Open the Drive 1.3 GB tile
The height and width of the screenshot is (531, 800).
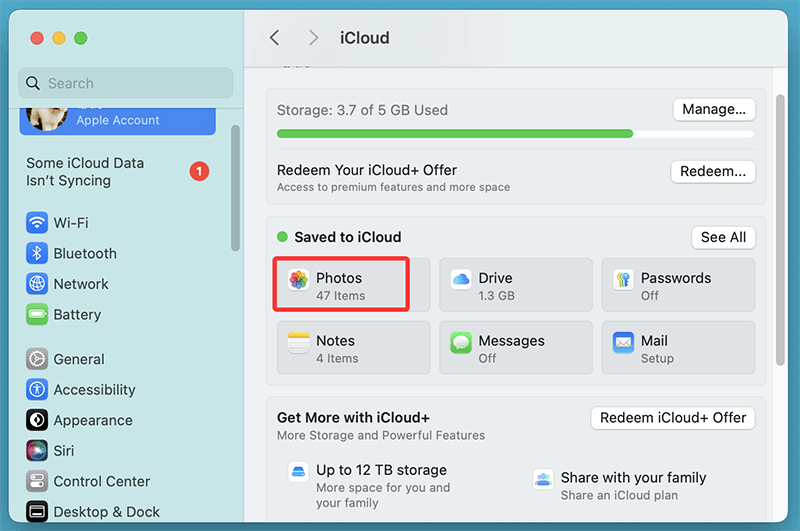[516, 285]
